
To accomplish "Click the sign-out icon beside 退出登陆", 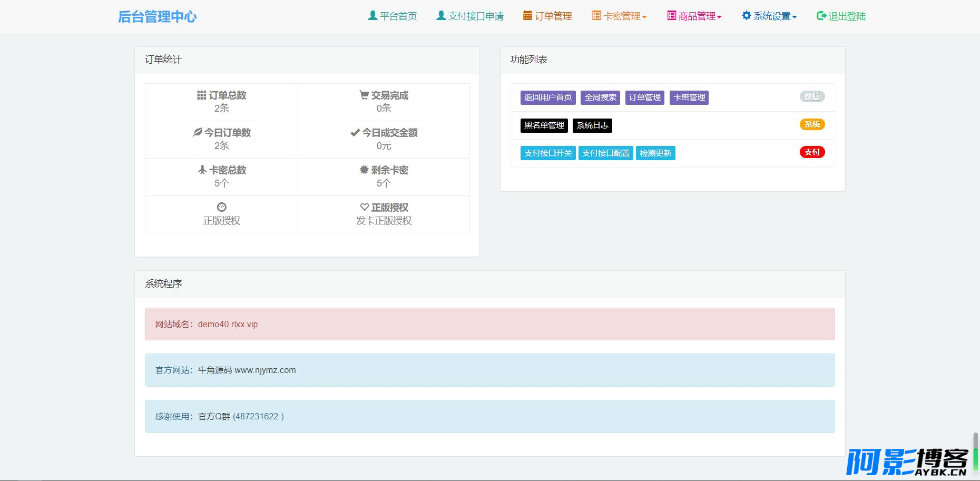I will (821, 16).
